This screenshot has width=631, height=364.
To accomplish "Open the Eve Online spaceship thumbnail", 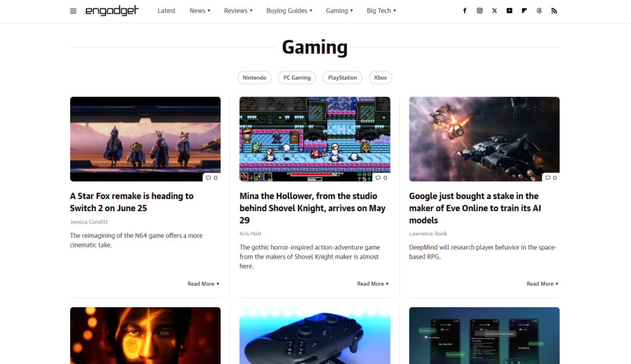I will tap(484, 139).
